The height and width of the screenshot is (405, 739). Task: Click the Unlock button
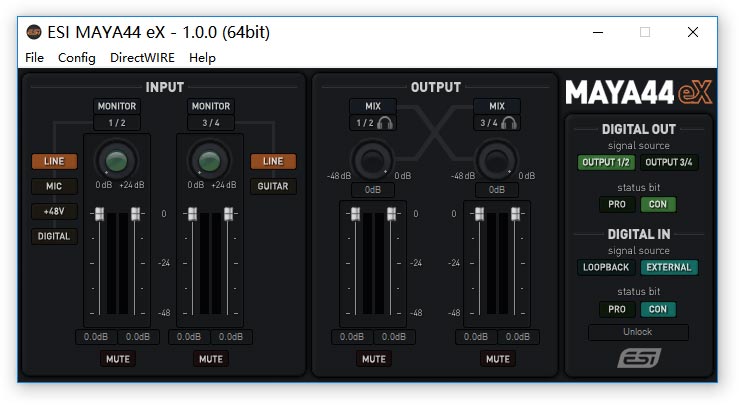pos(638,332)
